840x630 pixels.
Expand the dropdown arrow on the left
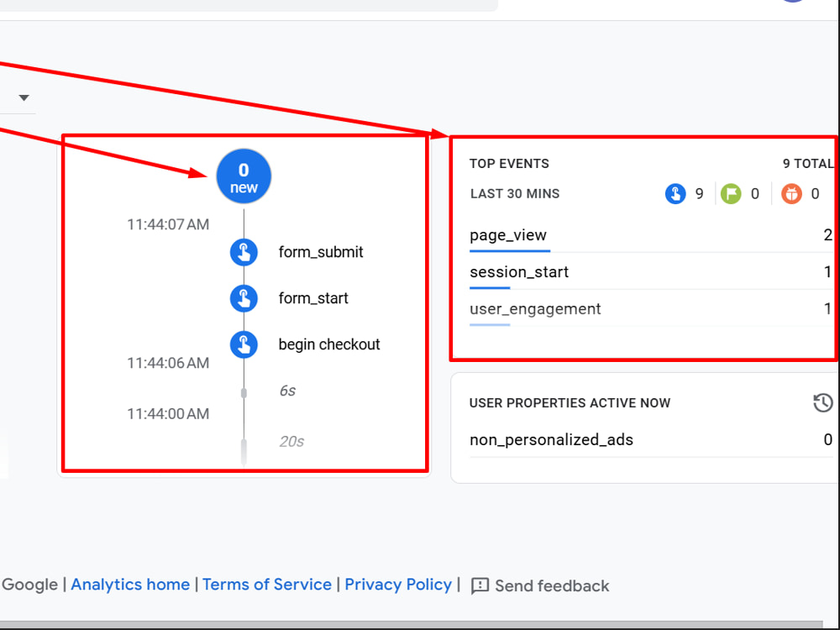[x=24, y=97]
